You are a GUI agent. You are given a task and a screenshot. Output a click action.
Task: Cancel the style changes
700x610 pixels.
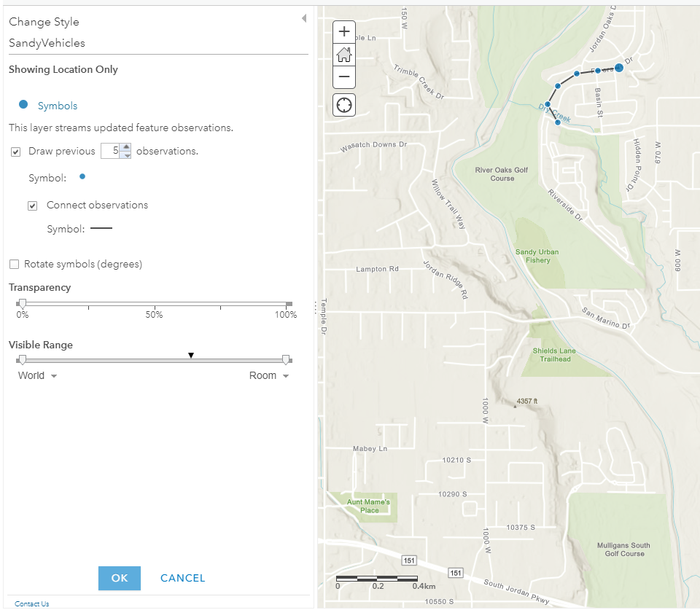182,578
